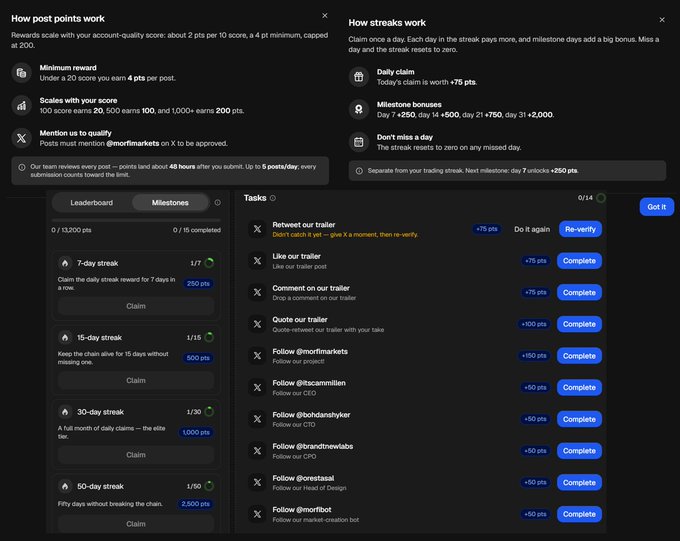Click X icon for Like our trailer
The height and width of the screenshot is (541, 680).
(x=257, y=261)
